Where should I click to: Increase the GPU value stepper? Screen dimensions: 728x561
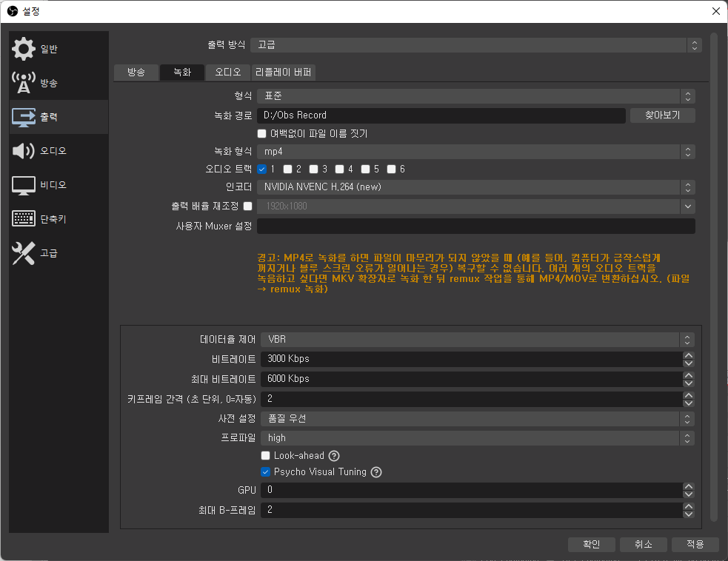coord(689,486)
